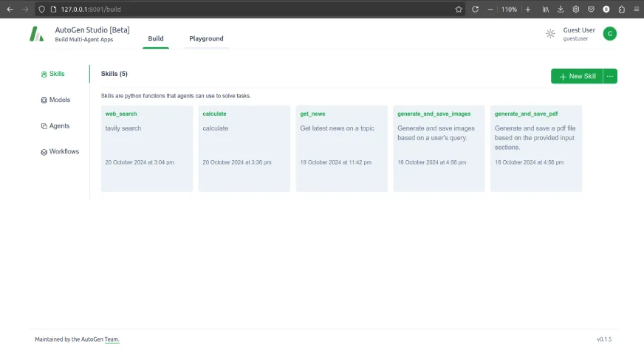
Task: Open the shield tracking protection icon
Action: click(x=41, y=9)
